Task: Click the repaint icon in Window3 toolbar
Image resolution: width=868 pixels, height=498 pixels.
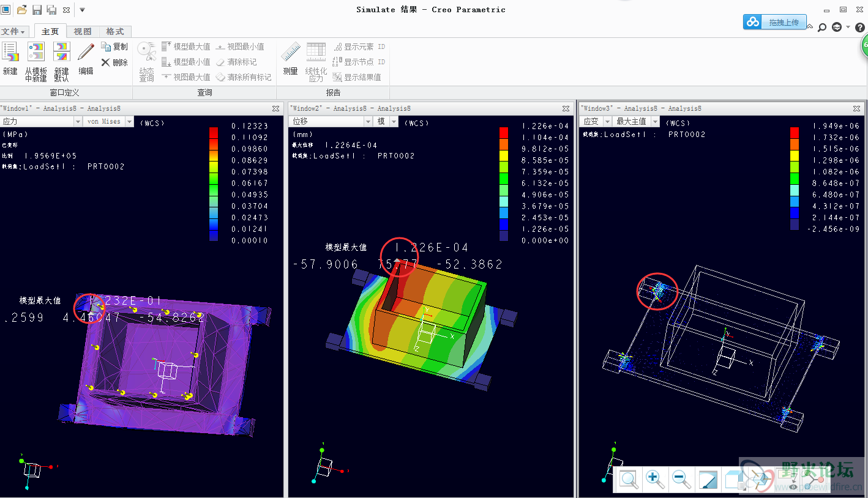Action: 708,480
